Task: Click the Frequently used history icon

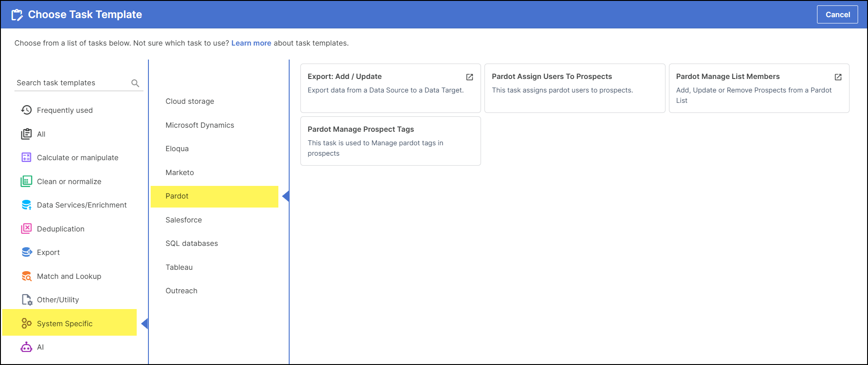Action: tap(27, 110)
